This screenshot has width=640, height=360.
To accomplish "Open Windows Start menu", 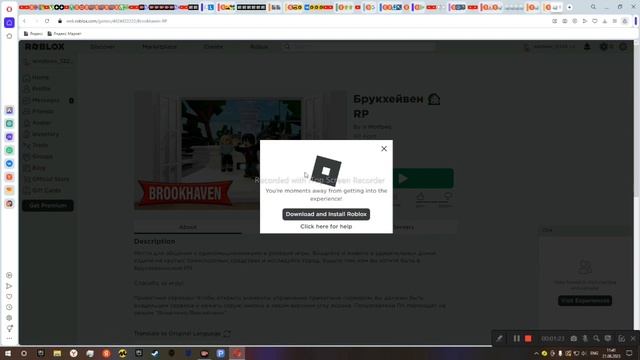I will point(7,353).
